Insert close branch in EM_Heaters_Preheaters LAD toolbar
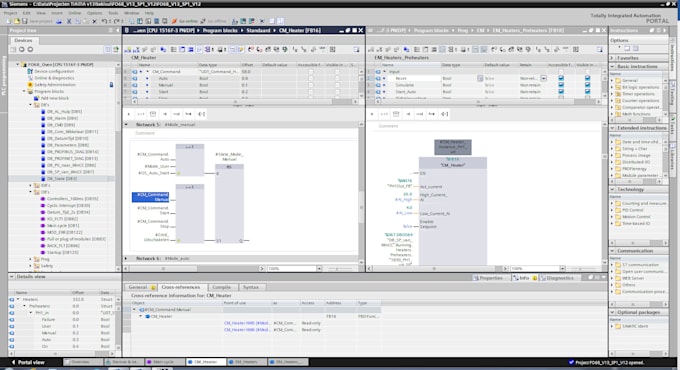 point(445,114)
